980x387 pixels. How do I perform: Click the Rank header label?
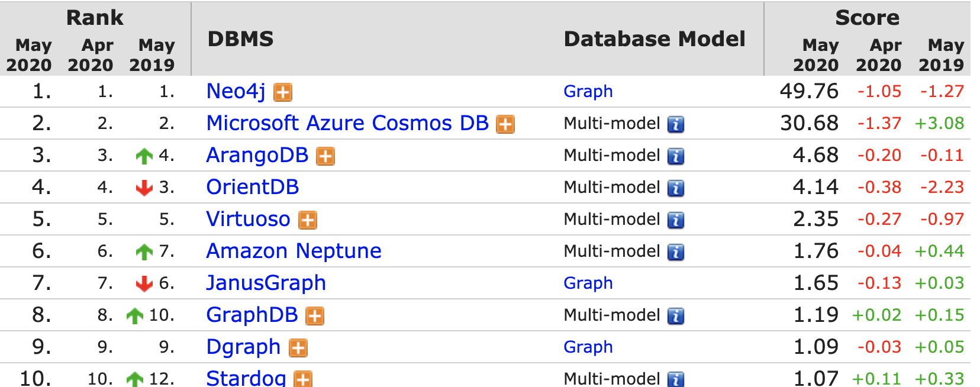pyautogui.click(x=95, y=18)
